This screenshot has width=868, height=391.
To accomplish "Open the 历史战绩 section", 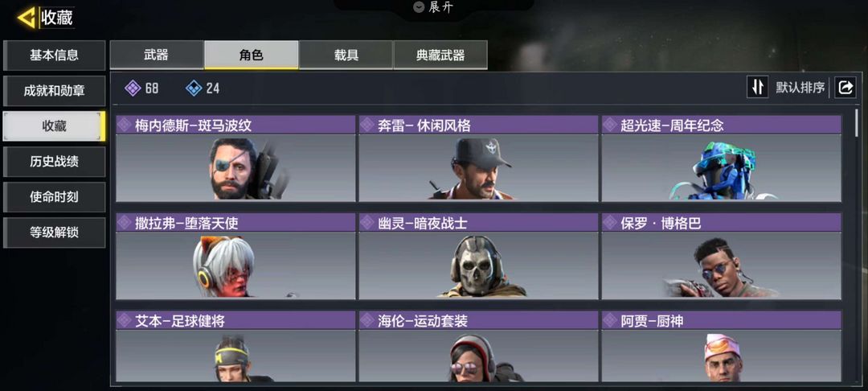I will (55, 162).
